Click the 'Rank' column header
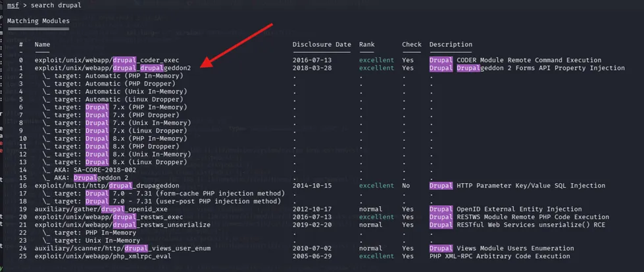The image size is (644, 272). pos(367,44)
